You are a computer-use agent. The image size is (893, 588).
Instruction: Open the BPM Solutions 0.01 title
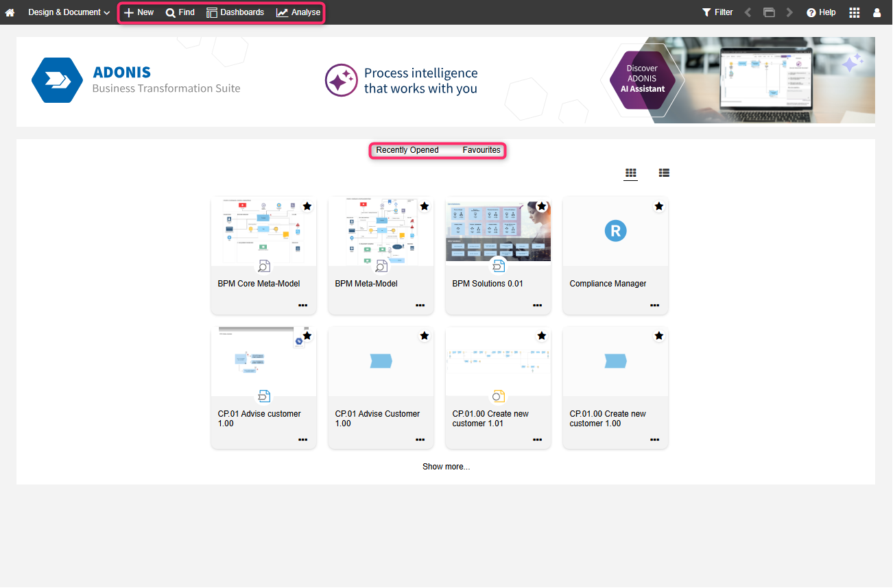coord(488,284)
